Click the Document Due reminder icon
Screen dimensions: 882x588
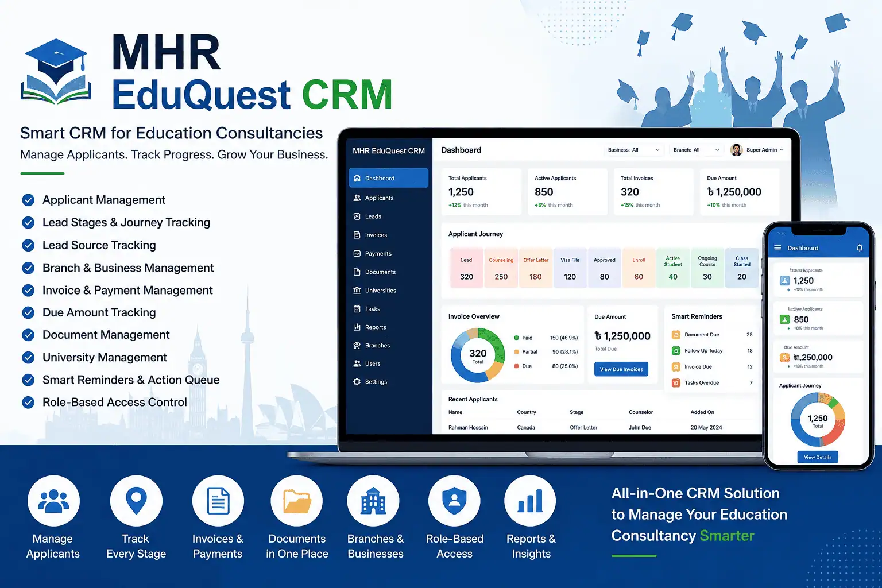pos(676,335)
